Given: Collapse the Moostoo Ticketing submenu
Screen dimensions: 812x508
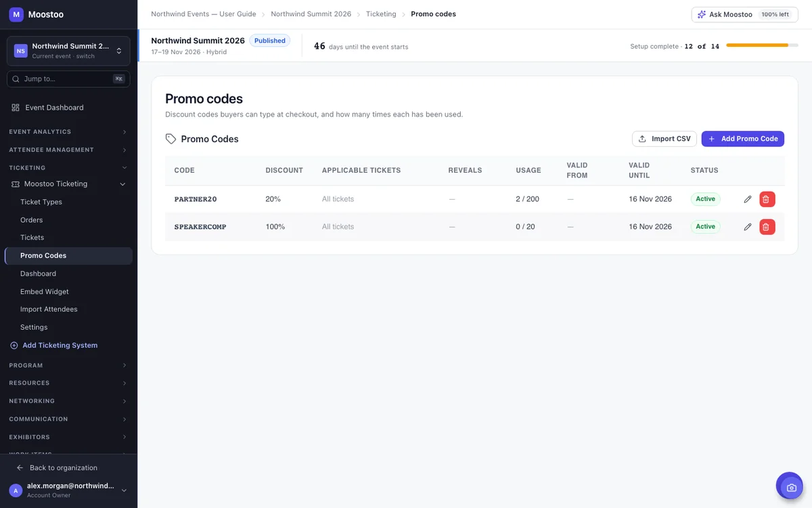Looking at the screenshot, I should pyautogui.click(x=122, y=184).
